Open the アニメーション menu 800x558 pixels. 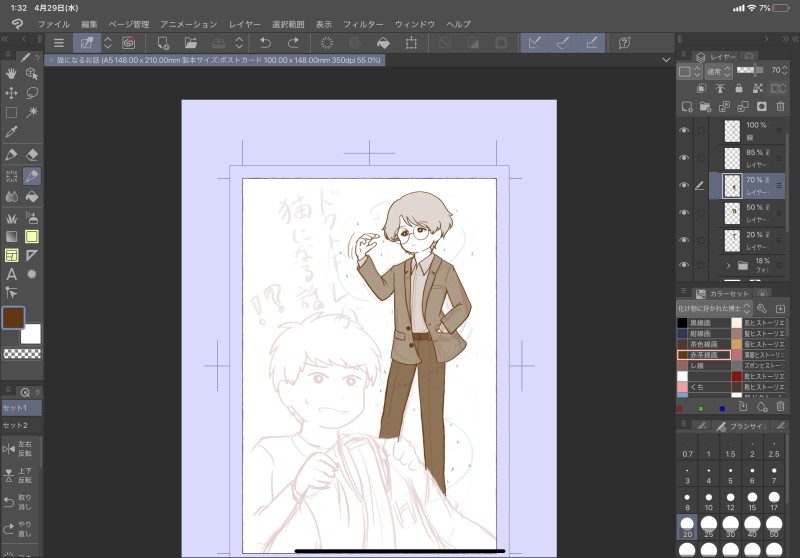tap(188, 24)
